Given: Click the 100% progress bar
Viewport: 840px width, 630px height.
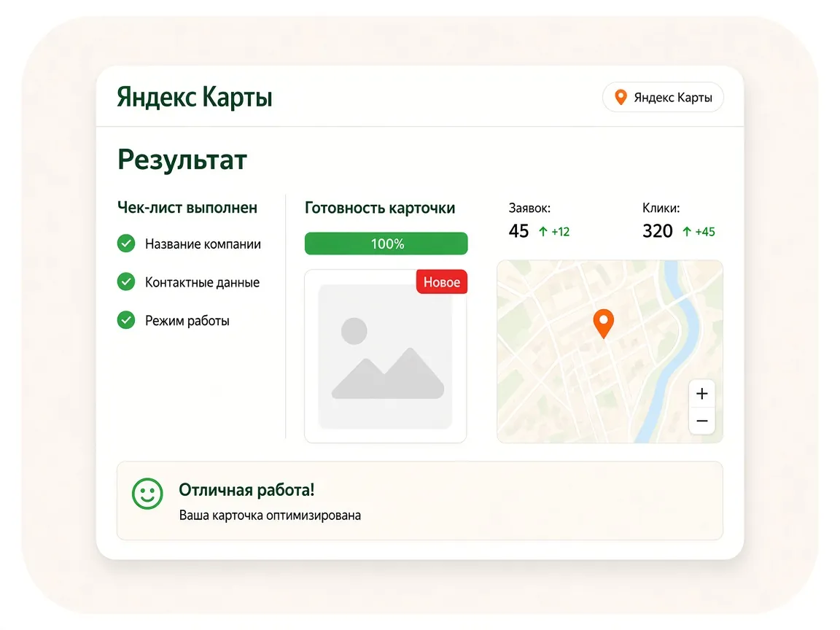Looking at the screenshot, I should point(386,244).
